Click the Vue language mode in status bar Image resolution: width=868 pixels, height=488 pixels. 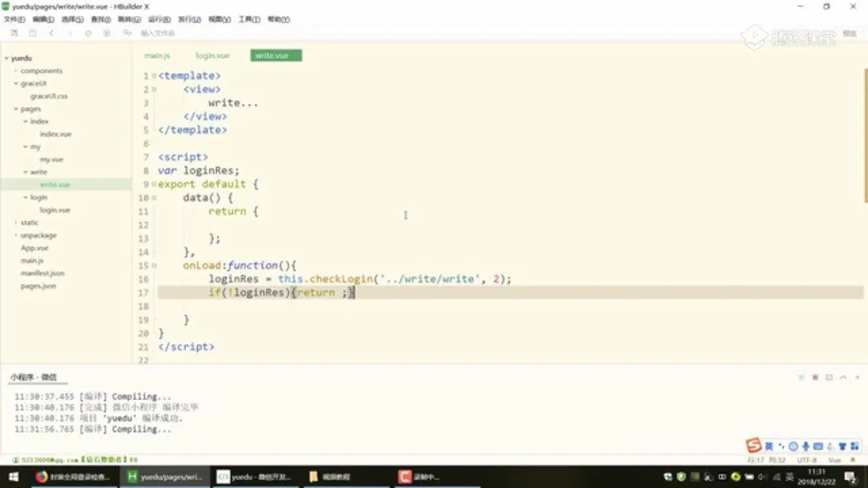pyautogui.click(x=835, y=460)
